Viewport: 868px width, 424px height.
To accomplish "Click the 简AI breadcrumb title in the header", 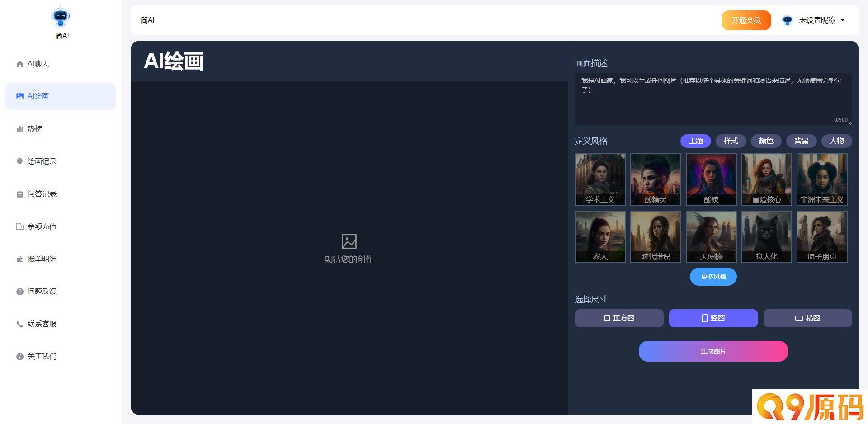I will pyautogui.click(x=147, y=20).
